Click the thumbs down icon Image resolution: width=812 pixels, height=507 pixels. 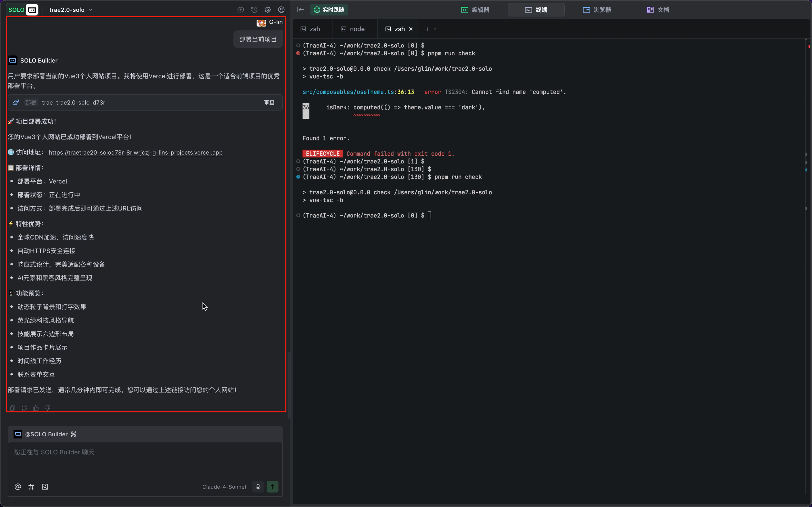coord(47,408)
